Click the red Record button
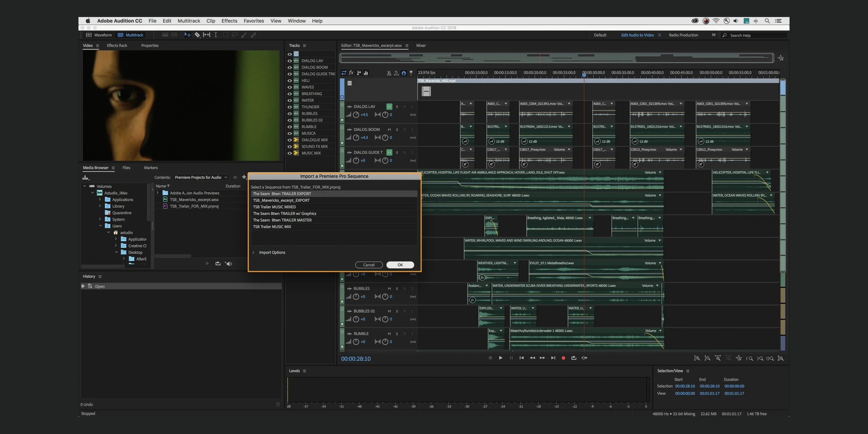The width and height of the screenshot is (868, 434). click(564, 358)
